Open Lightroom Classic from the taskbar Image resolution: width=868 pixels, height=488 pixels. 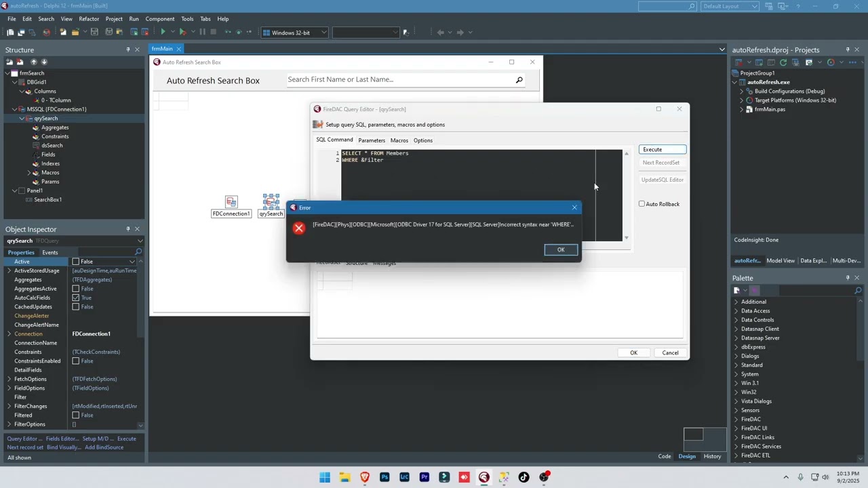pos(405,477)
